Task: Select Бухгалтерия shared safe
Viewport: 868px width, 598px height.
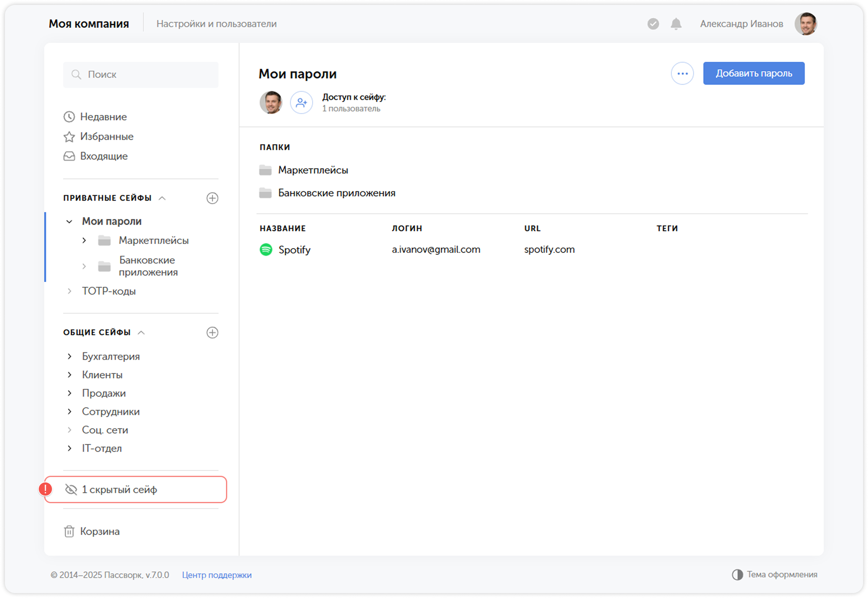Action: tap(111, 356)
